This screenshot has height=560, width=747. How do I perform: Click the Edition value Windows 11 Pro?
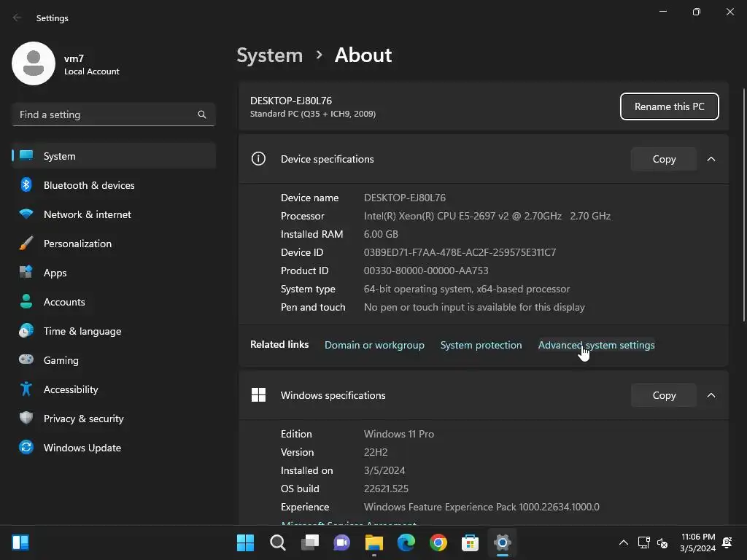[x=399, y=434]
